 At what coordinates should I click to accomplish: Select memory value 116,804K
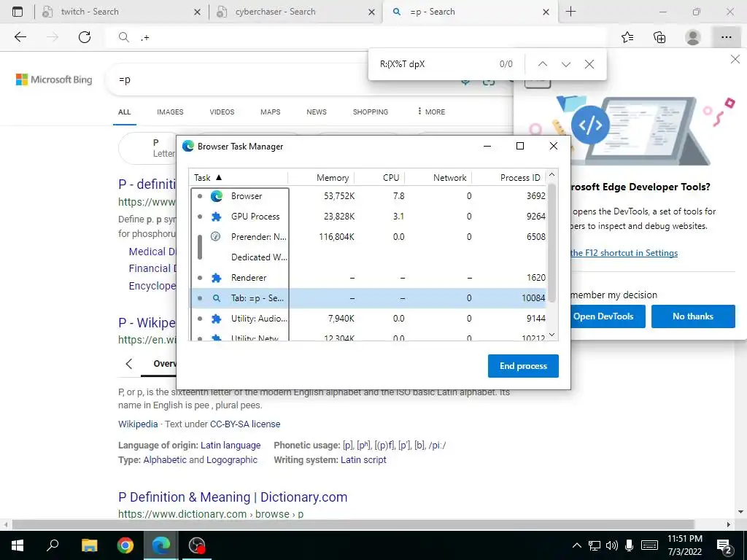[x=336, y=237]
